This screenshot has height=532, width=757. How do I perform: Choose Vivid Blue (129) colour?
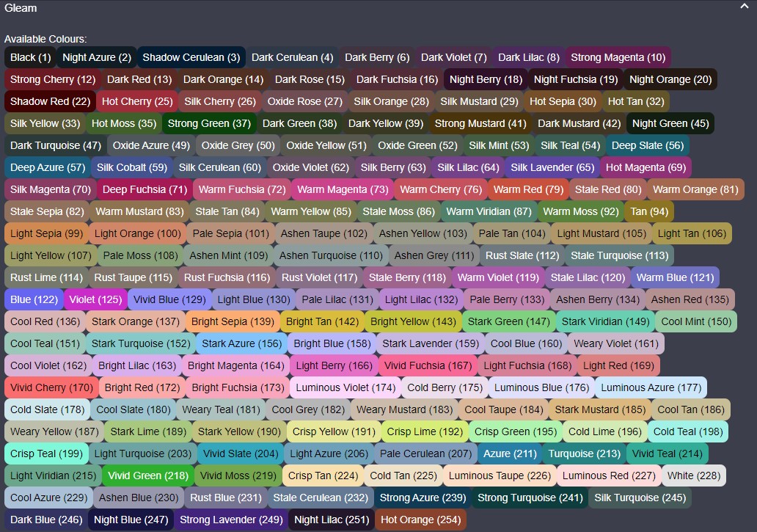click(169, 300)
